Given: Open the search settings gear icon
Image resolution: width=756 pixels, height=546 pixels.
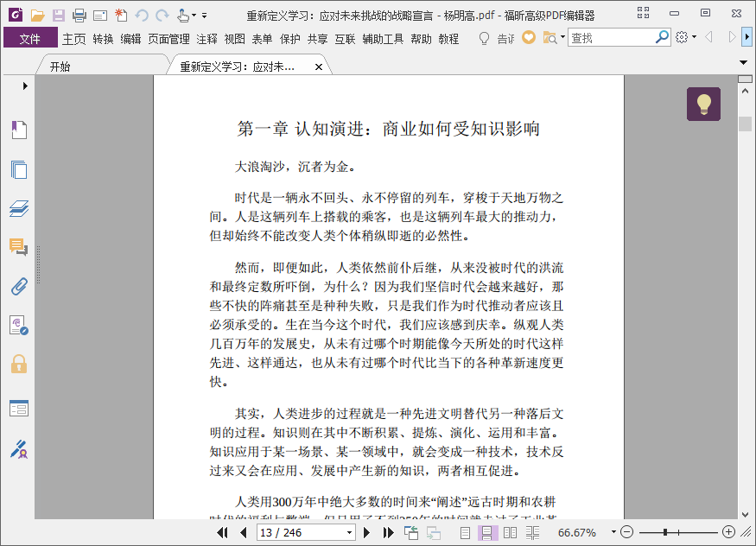Looking at the screenshot, I should click(682, 37).
